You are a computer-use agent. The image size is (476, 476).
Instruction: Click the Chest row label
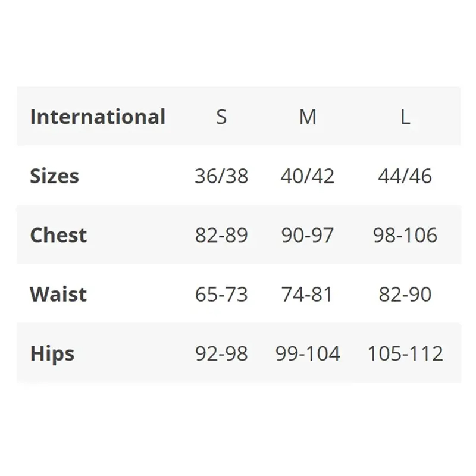[58, 235]
